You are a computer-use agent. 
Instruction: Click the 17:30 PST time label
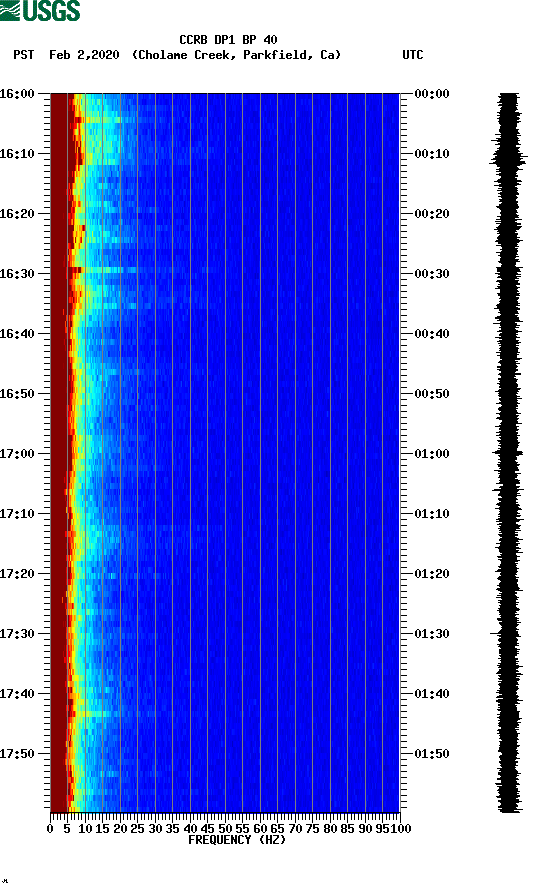click(17, 634)
